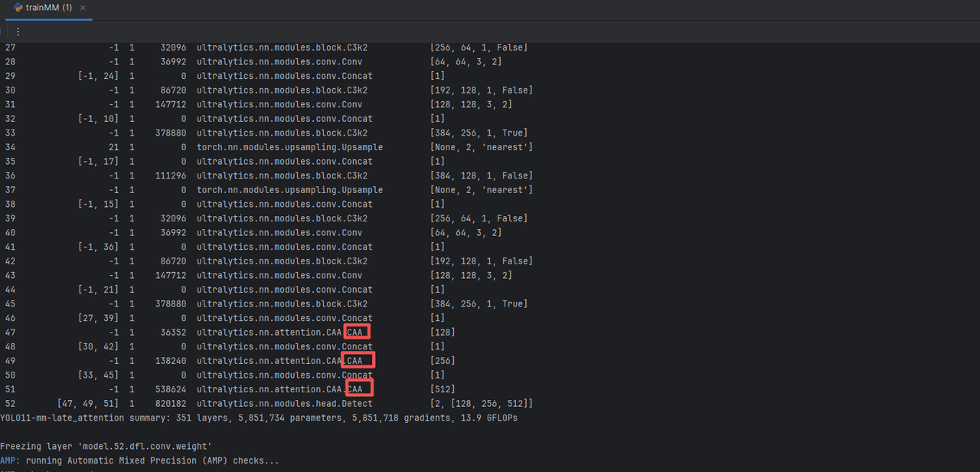Click the [128] argument in row 47

[443, 333]
